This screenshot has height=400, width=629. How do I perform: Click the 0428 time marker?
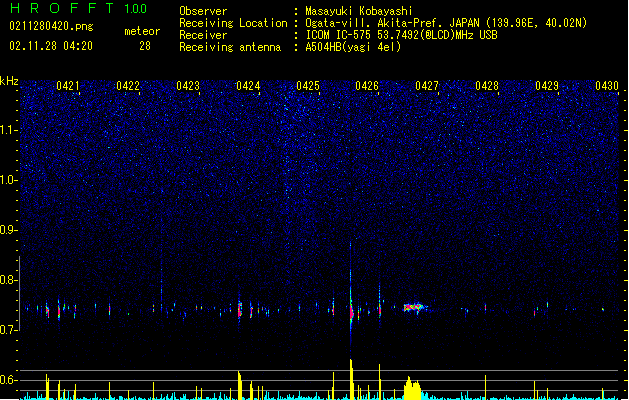pos(487,86)
